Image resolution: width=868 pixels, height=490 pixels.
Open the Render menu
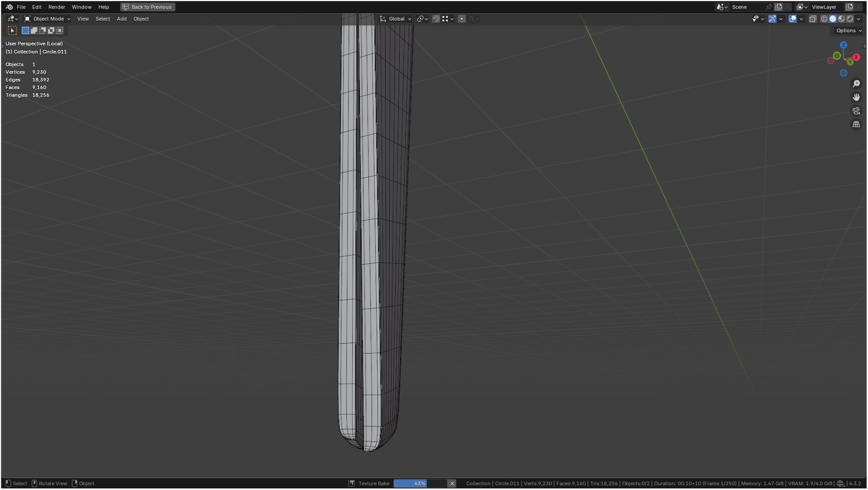tap(57, 7)
